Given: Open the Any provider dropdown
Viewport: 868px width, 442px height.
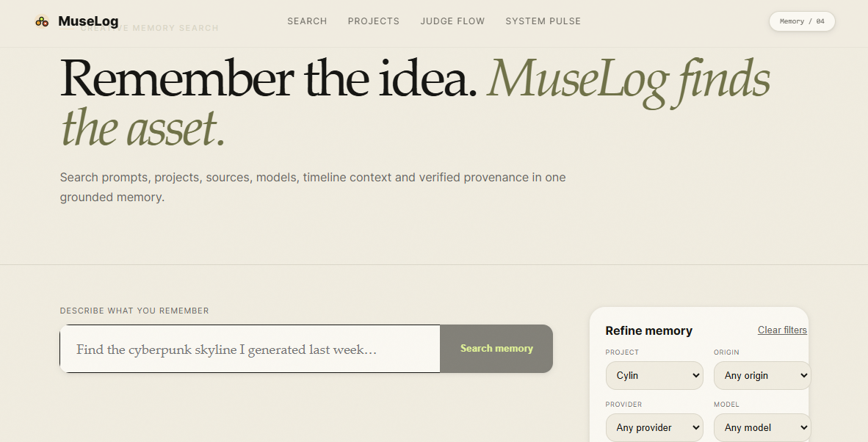Looking at the screenshot, I should pos(654,427).
